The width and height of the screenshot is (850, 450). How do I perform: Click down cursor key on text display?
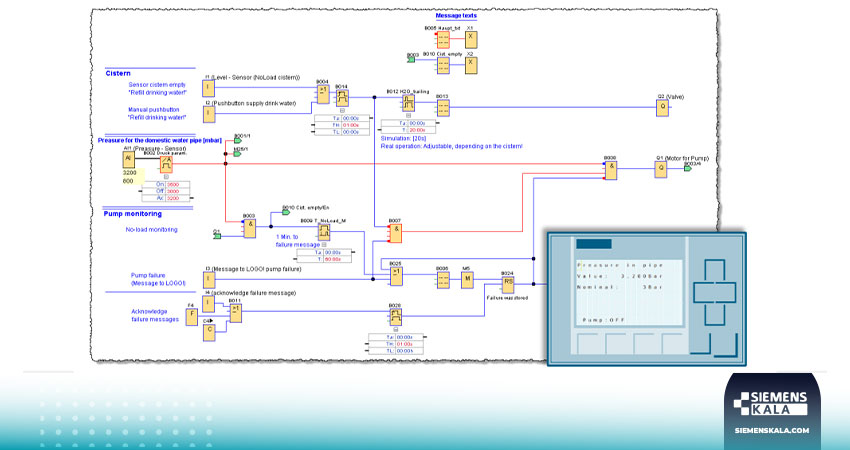pyautogui.click(x=714, y=314)
